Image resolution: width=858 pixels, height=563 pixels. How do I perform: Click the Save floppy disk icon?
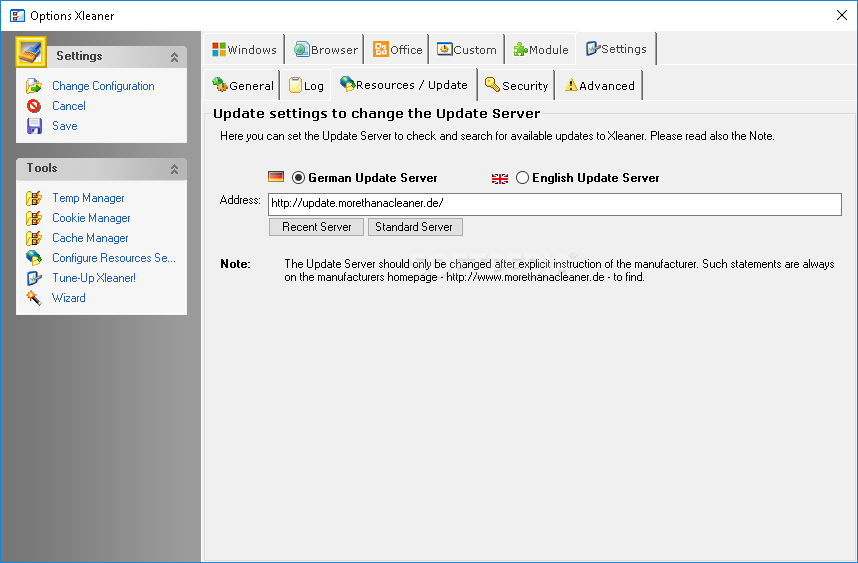[34, 126]
